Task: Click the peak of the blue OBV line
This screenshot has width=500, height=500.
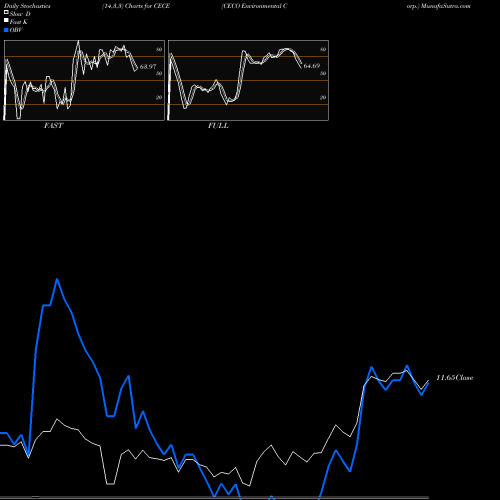Action: (57, 279)
